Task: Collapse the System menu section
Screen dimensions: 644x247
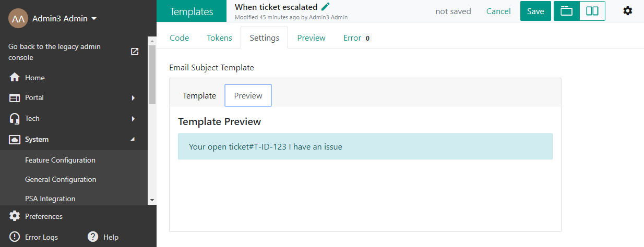Action: (132, 139)
